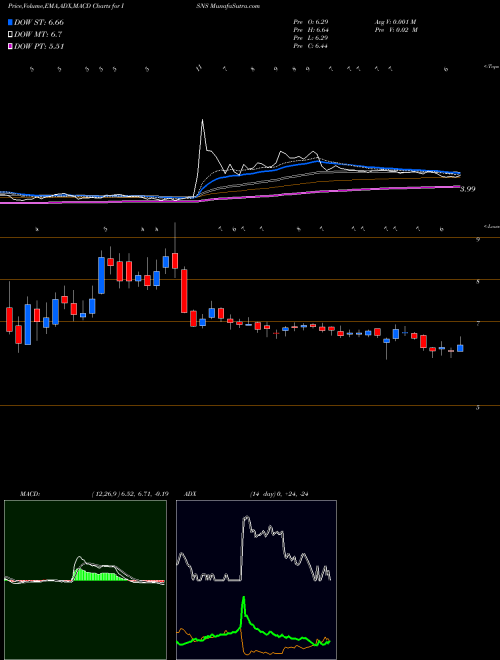Click the tall red candle dropping from 8 to 7
500x660 pixels.
[184, 291]
